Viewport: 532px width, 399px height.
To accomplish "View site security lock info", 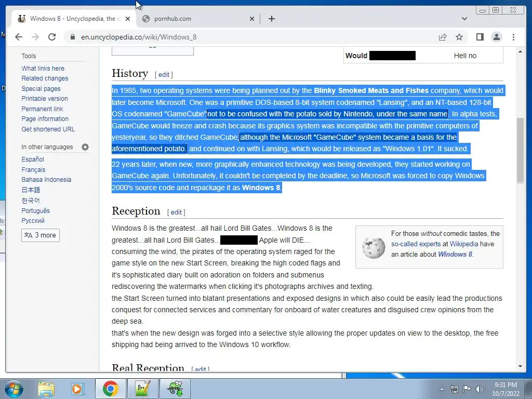I will pos(72,37).
